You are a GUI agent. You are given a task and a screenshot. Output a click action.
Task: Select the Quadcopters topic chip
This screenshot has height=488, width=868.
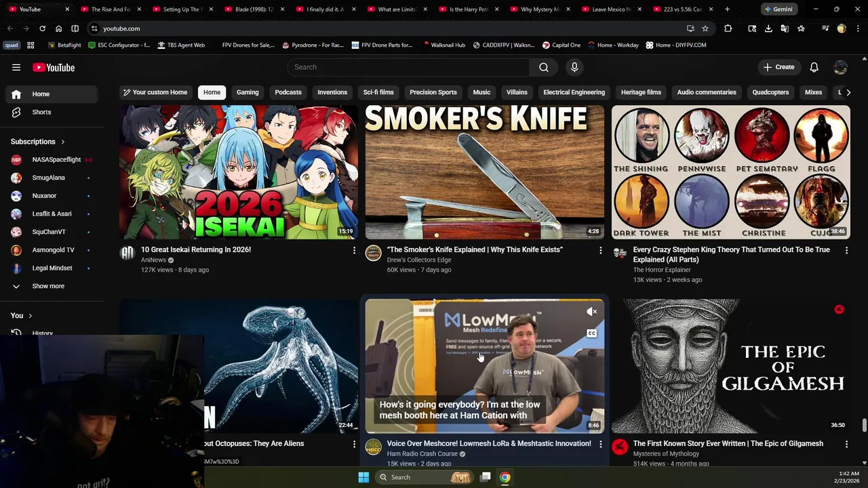770,92
